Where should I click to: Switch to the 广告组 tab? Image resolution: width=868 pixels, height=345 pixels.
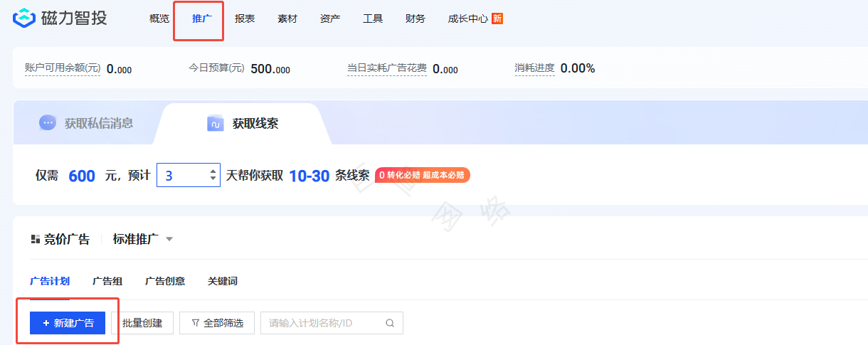click(x=107, y=281)
